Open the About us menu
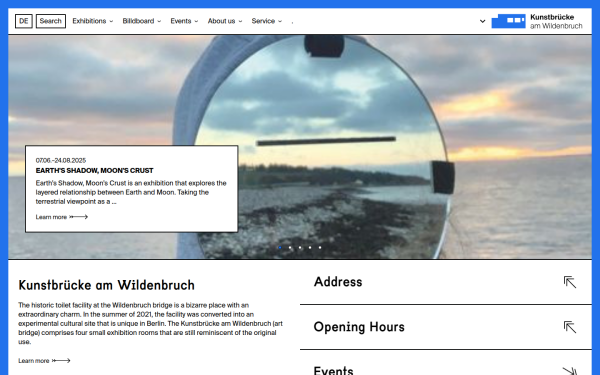Image resolution: width=600 pixels, height=375 pixels. [225, 21]
